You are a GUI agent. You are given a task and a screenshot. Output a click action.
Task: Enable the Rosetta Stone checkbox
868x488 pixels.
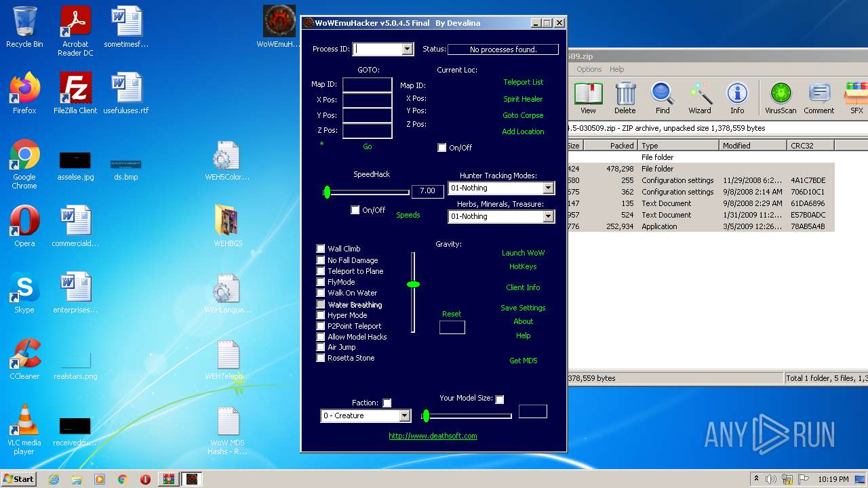(321, 357)
